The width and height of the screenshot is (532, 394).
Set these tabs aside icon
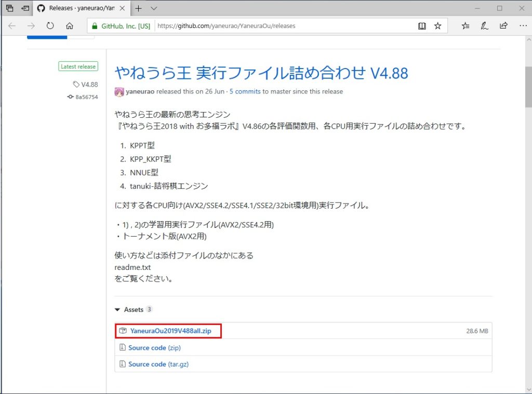25,8
